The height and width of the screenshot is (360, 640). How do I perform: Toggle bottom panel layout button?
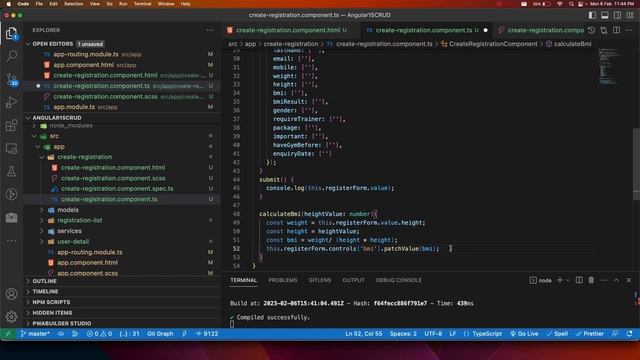click(x=605, y=15)
